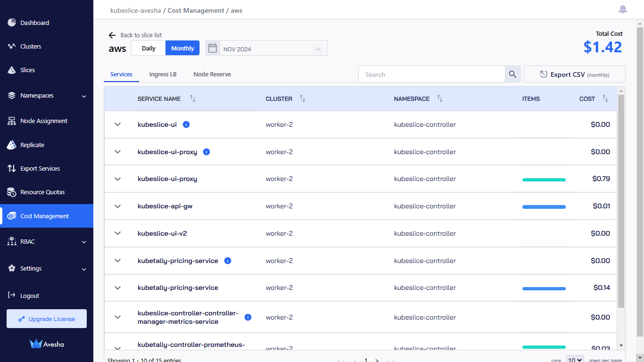The height and width of the screenshot is (362, 644).
Task: Click the Replicate icon in the sidebar
Action: (x=12, y=145)
